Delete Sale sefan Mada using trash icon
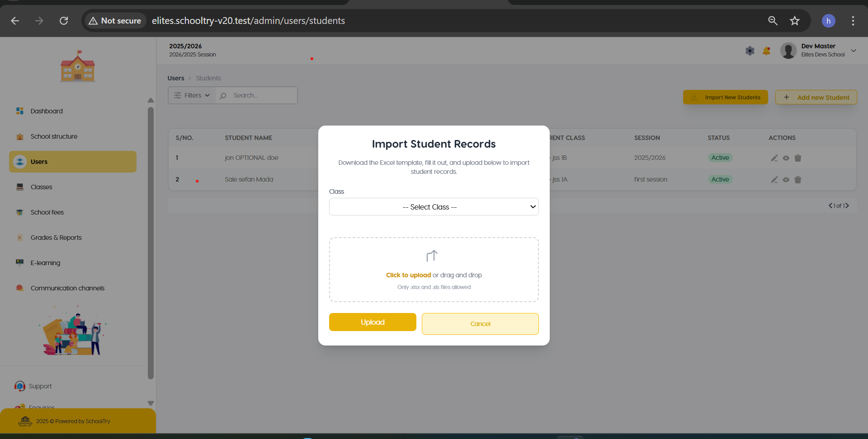This screenshot has width=868, height=439. 798,180
